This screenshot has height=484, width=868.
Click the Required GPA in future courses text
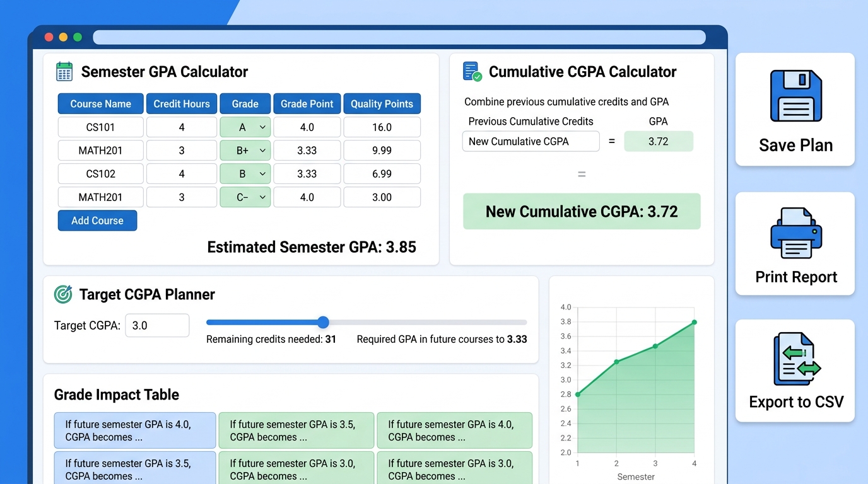442,339
